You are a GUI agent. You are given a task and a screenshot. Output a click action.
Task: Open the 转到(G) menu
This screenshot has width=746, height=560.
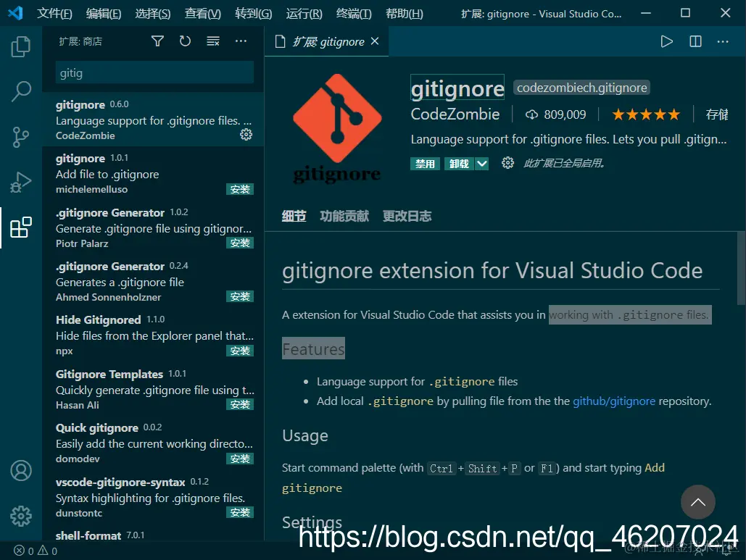[253, 13]
